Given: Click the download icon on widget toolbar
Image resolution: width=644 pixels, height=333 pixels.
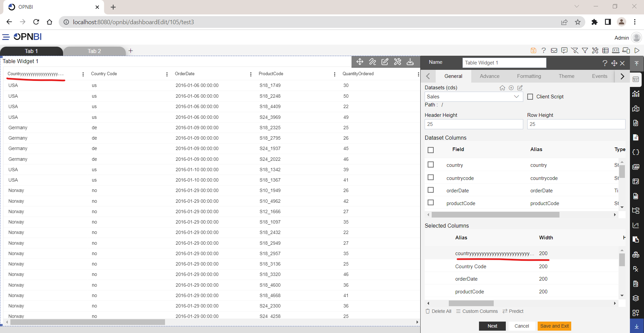Looking at the screenshot, I should tap(410, 62).
